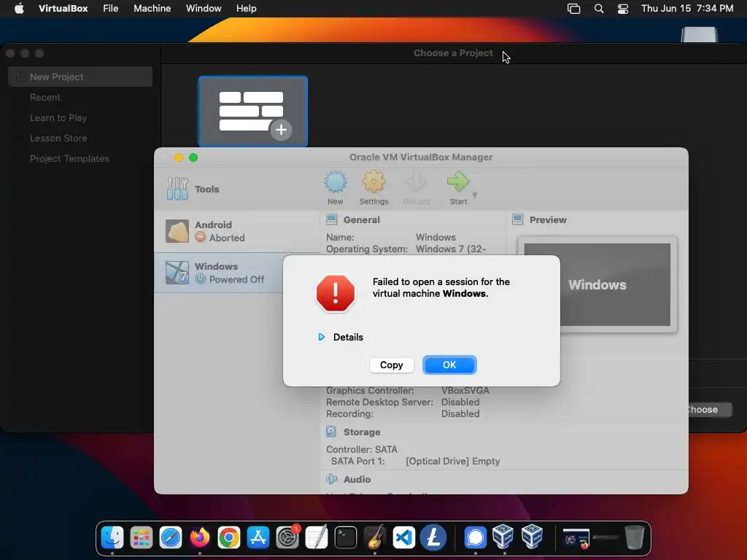Click the Windows preview thumbnail
Screen dimensions: 747x560
[597, 285]
